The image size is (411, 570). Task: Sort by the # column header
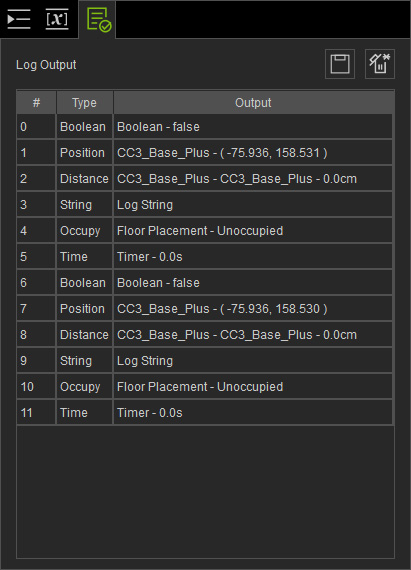point(36,103)
